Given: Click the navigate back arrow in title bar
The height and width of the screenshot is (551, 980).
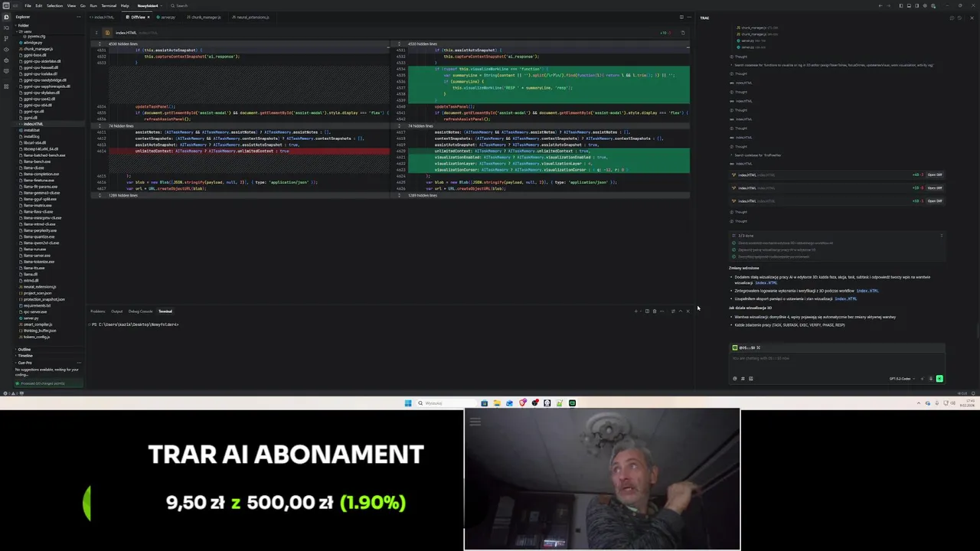Looking at the screenshot, I should (880, 5).
